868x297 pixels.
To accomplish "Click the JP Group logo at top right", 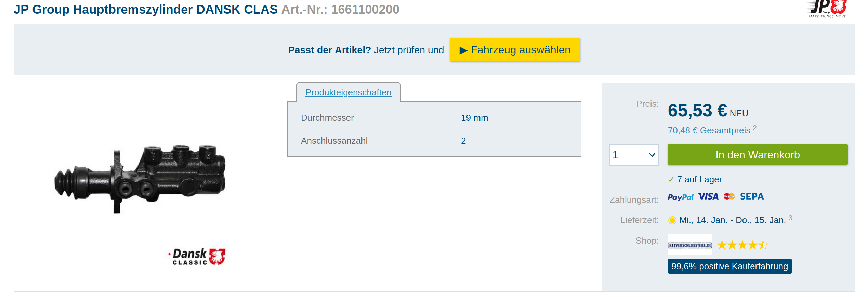I will coord(827,9).
